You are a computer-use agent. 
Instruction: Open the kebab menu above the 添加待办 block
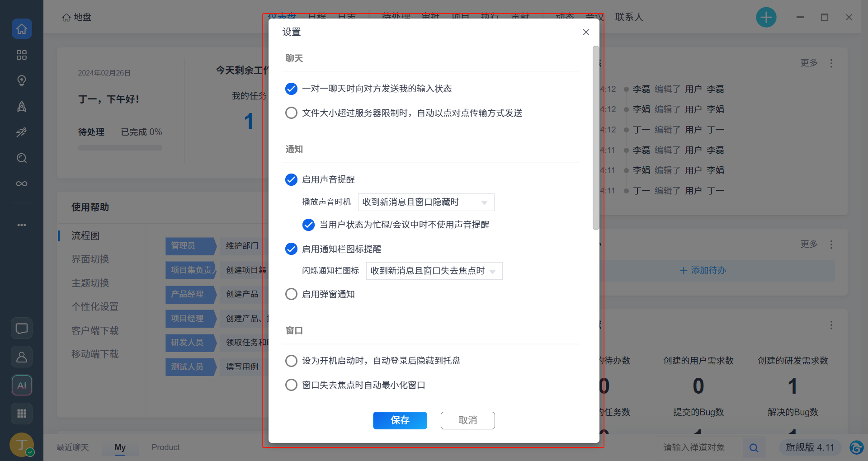pos(831,245)
